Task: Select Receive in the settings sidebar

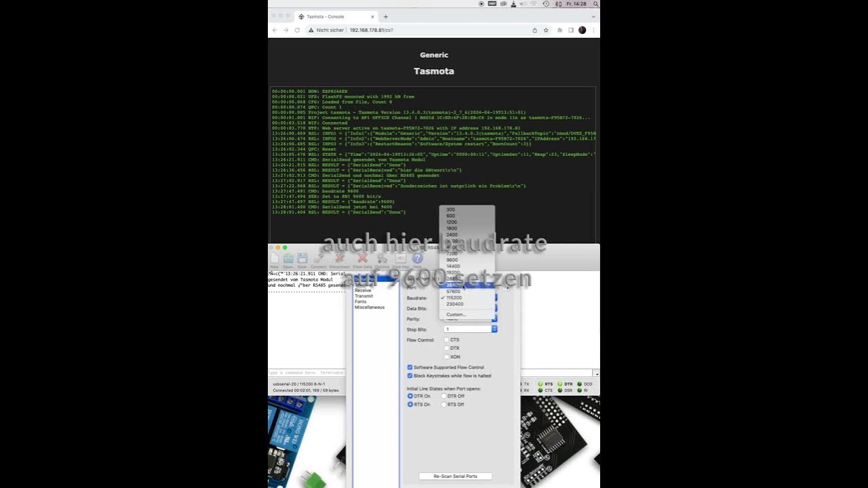Action: [363, 290]
